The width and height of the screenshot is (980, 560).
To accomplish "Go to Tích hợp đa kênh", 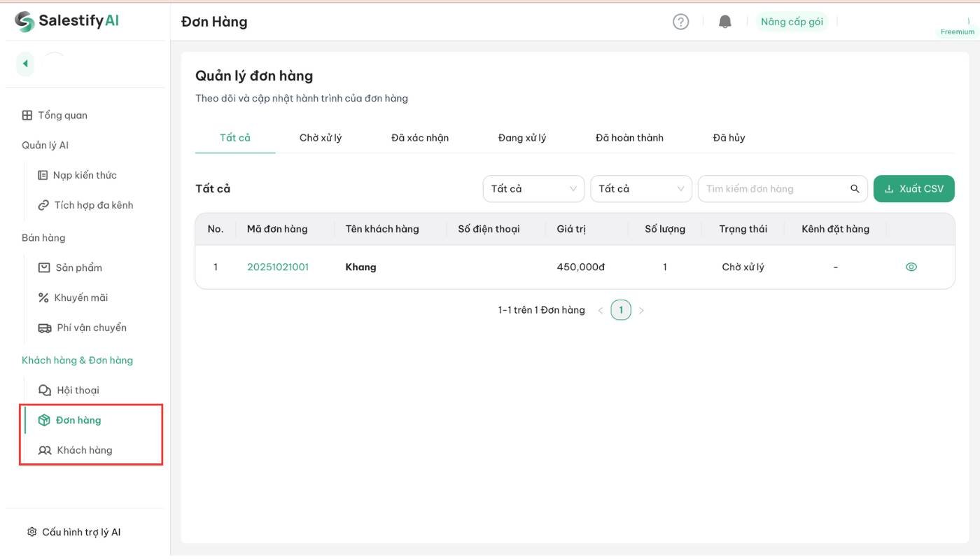I will pos(93,205).
